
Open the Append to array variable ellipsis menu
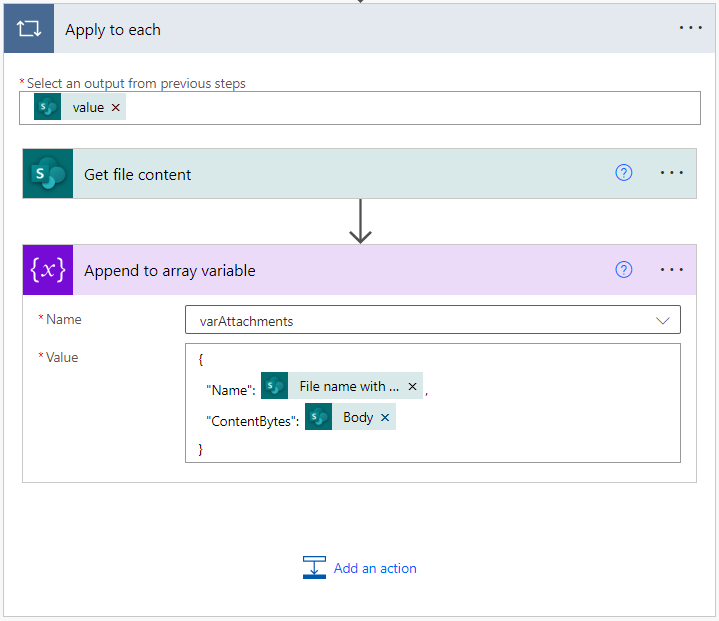click(x=672, y=270)
